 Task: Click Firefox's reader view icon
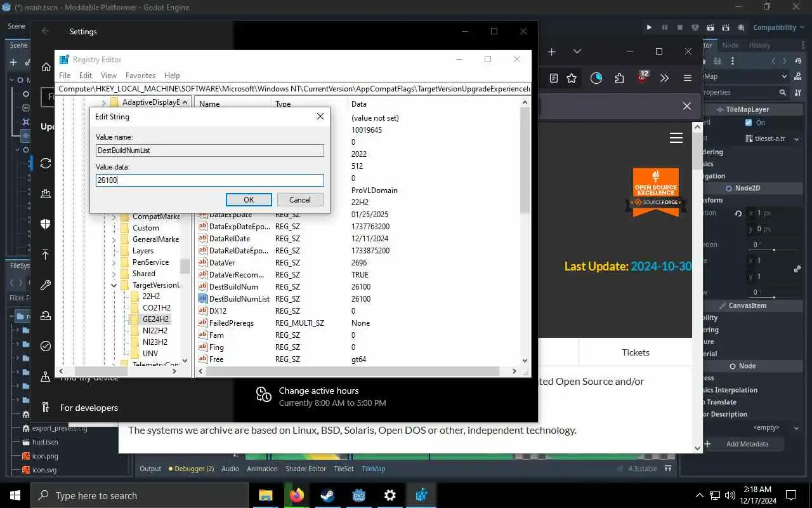[x=554, y=78]
